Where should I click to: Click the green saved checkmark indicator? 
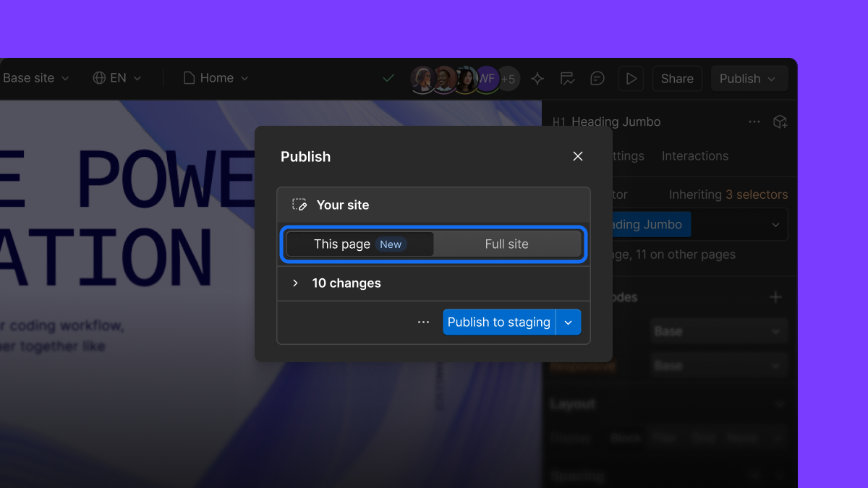pos(388,77)
